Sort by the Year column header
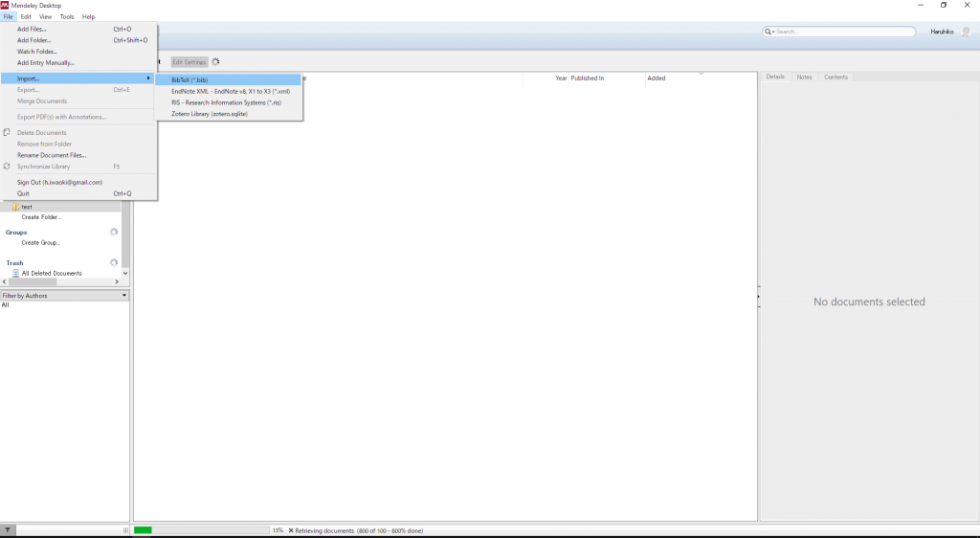Viewport: 980px width, 538px height. [x=561, y=78]
